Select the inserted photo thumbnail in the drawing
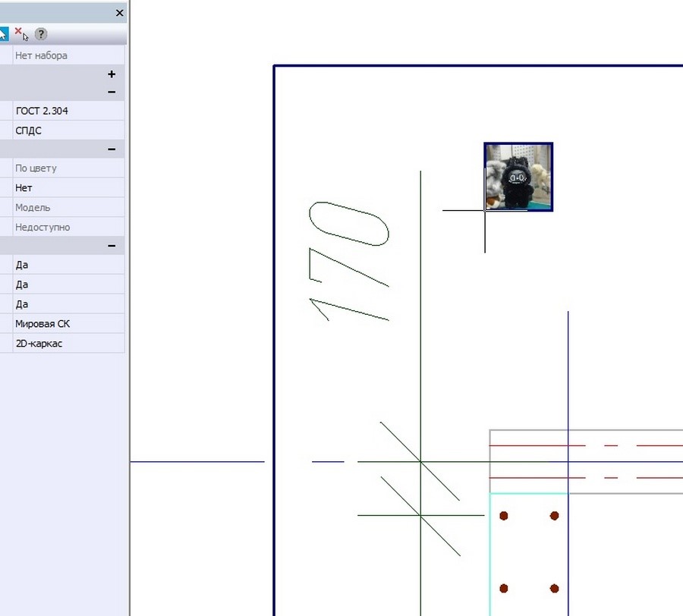The width and height of the screenshot is (683, 616). (x=518, y=177)
